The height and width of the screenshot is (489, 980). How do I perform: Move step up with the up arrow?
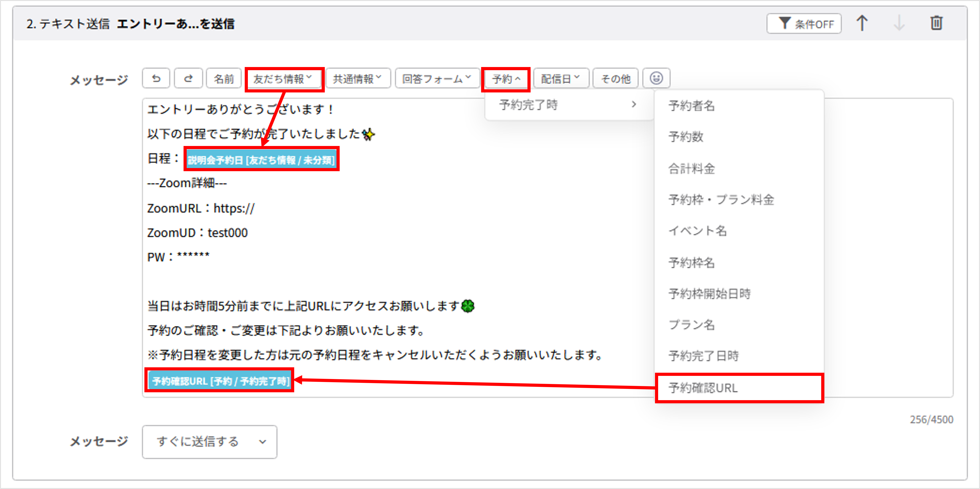[x=862, y=23]
